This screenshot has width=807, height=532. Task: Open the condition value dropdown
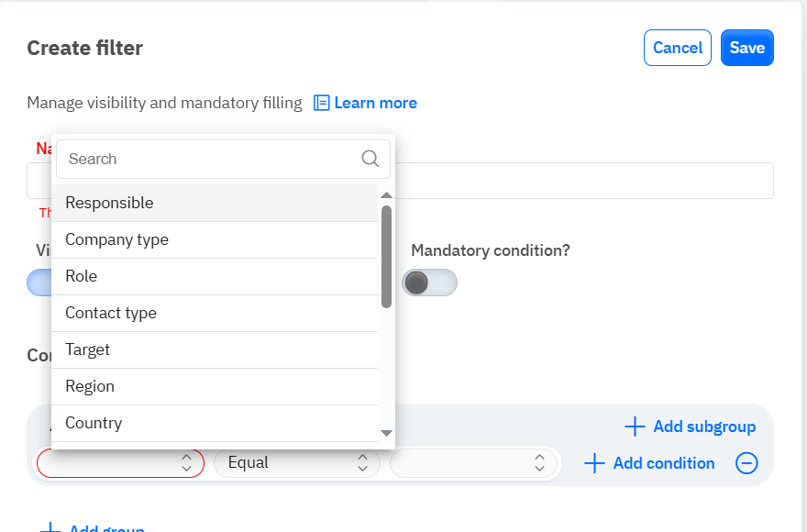click(x=472, y=463)
